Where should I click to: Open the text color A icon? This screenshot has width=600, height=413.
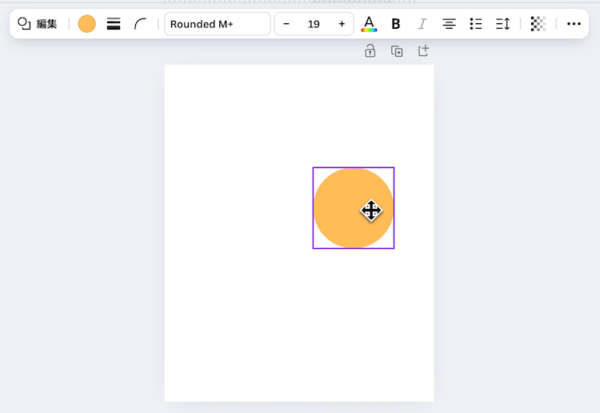(369, 24)
